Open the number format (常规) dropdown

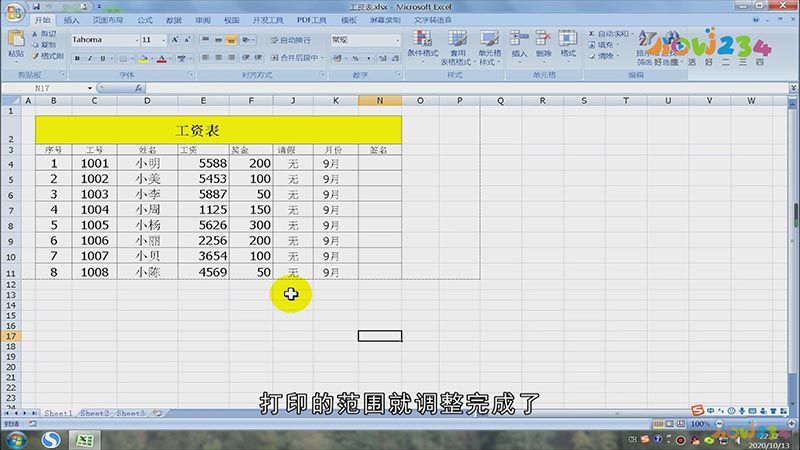397,40
